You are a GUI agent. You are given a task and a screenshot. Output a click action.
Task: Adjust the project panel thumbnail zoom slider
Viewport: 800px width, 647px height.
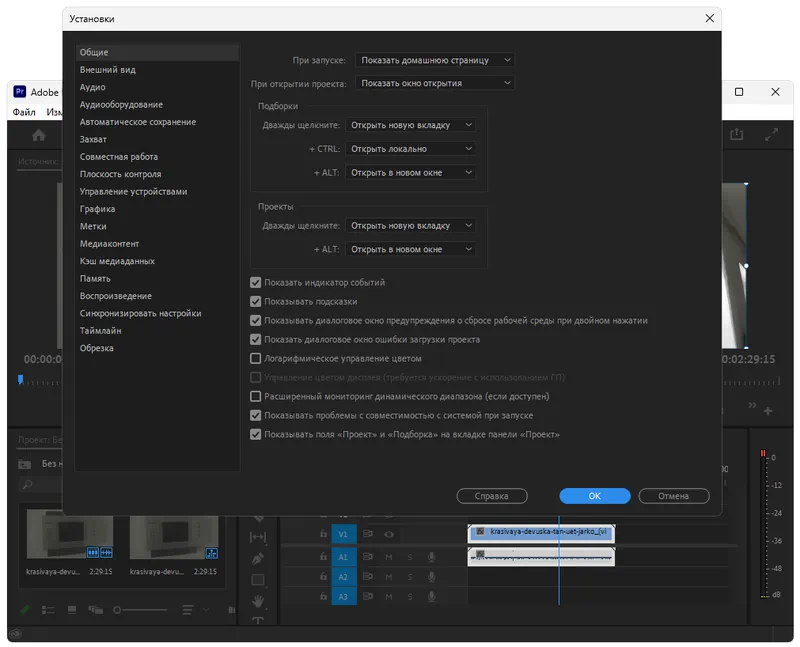[118, 609]
